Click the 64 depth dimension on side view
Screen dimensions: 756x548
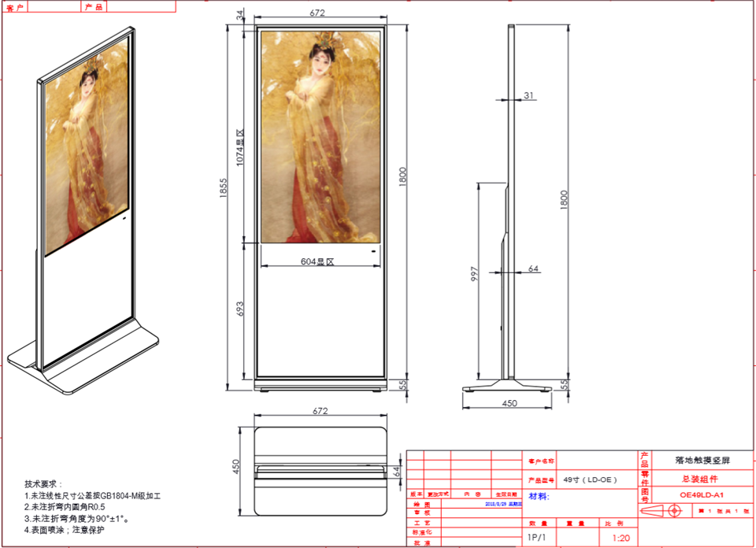point(533,268)
